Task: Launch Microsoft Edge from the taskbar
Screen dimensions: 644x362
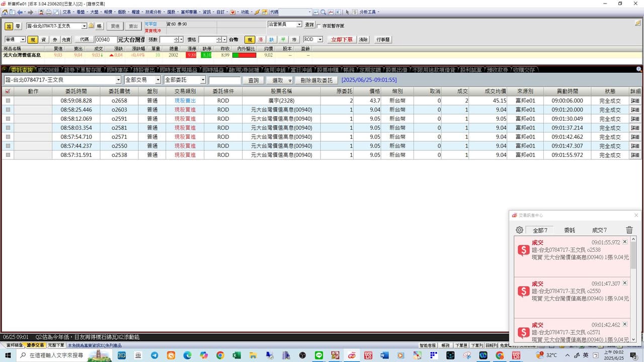Action: (187, 355)
